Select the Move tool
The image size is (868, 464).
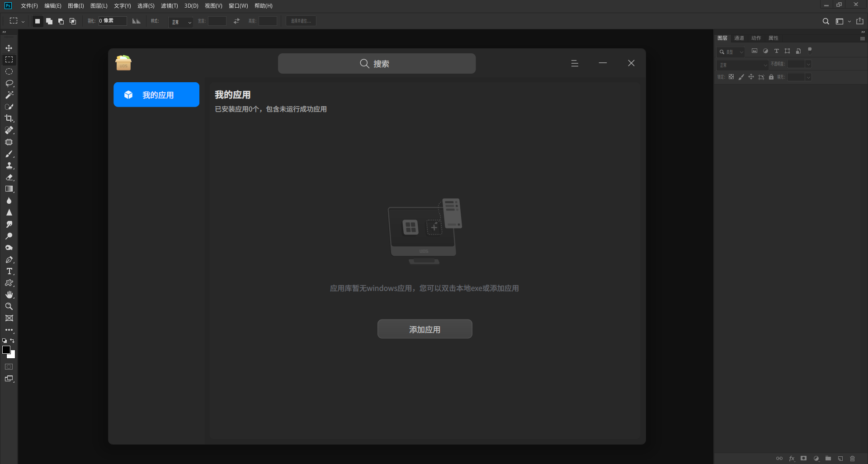click(x=9, y=48)
